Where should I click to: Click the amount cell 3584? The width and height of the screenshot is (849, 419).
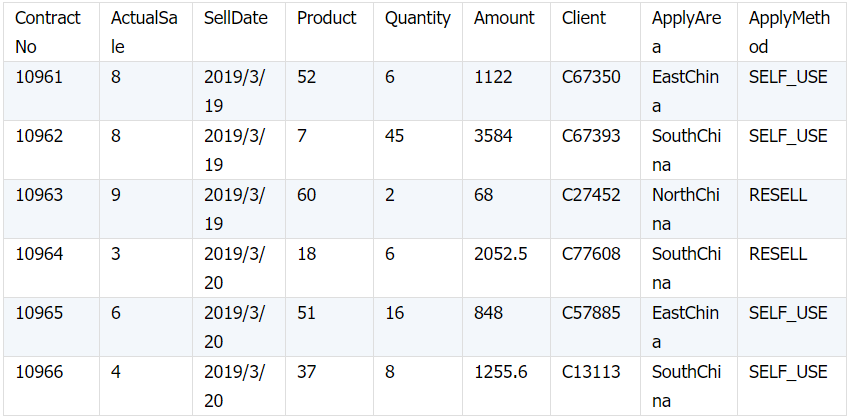point(493,136)
